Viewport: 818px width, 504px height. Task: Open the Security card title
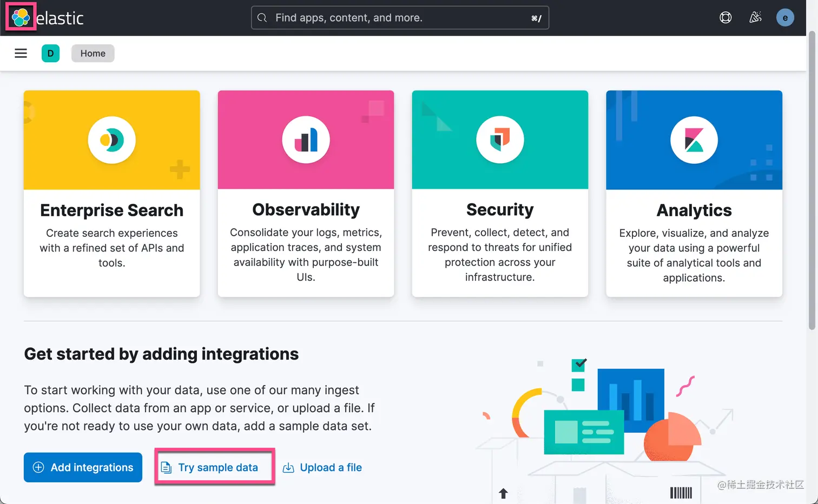(500, 209)
